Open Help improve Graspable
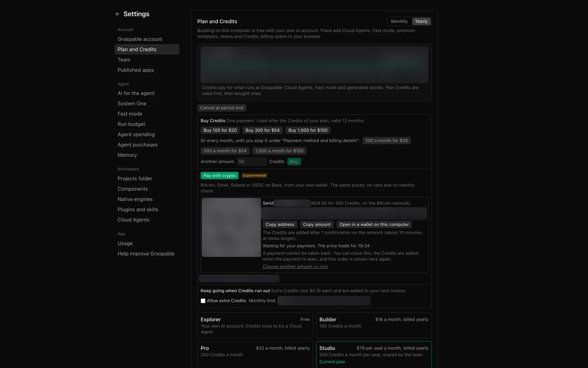 point(147,254)
